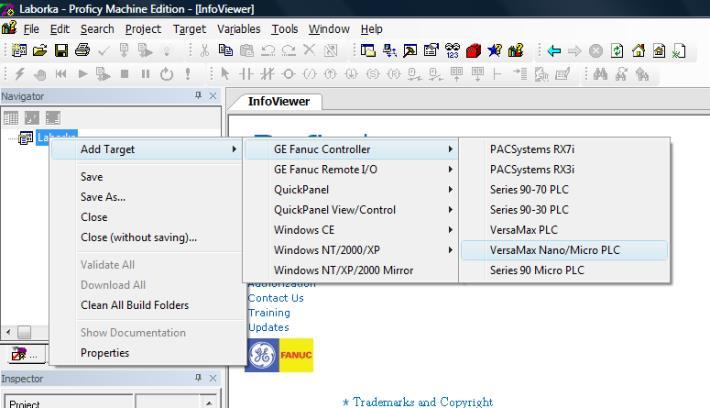Click the Find binoculars toolbar icon
This screenshot has height=408, width=710.
pos(600,74)
